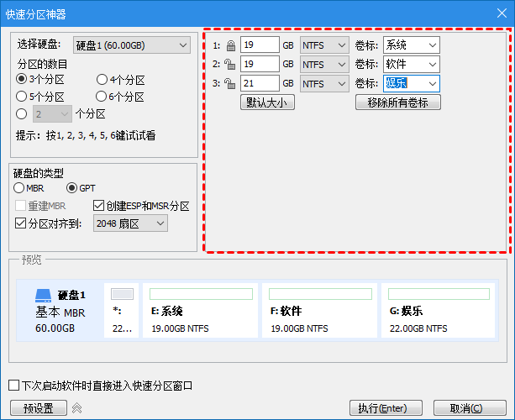Expand the double-chevron icon beside 预设置
The width and height of the screenshot is (515, 420).
point(76,408)
